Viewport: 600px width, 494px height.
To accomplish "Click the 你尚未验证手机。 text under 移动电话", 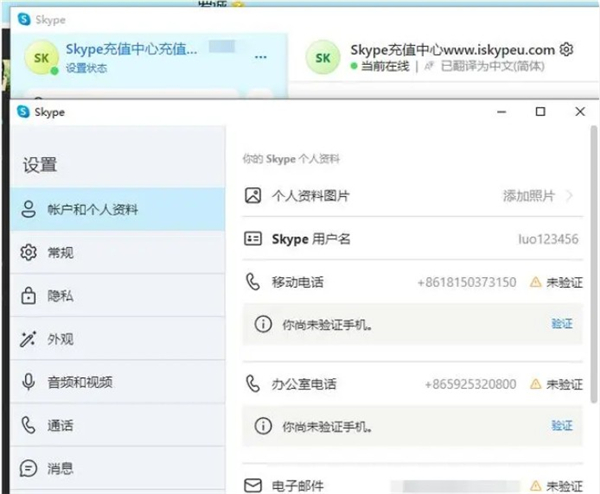I will click(327, 324).
